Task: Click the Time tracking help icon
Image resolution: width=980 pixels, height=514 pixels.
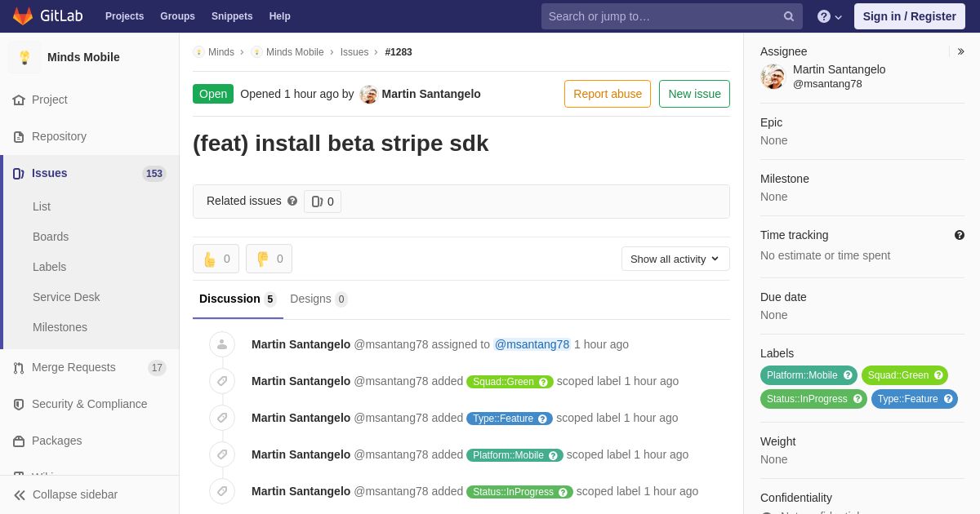Action: tap(960, 235)
